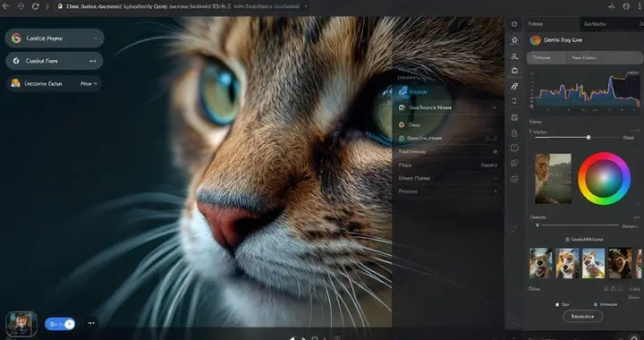Click the colorful icon in the third left pill

click(x=15, y=83)
